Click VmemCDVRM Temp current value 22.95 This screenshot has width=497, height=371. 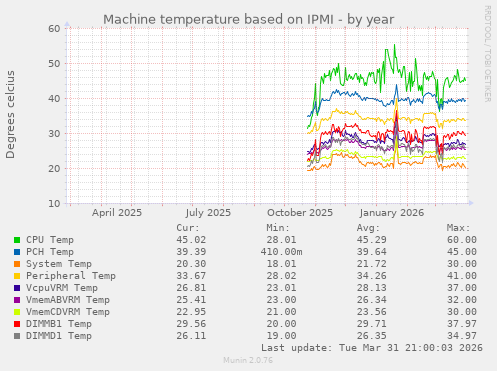pyautogui.click(x=191, y=312)
